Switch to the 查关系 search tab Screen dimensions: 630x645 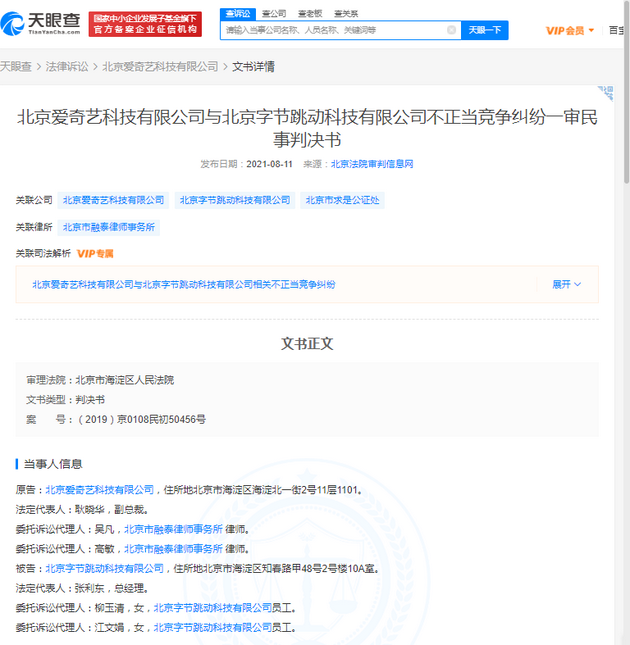click(346, 14)
